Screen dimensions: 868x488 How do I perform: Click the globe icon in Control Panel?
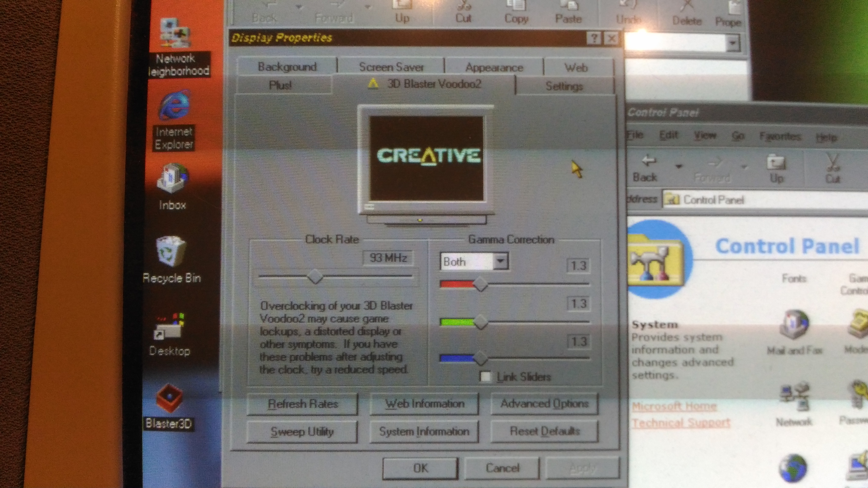tap(793, 469)
